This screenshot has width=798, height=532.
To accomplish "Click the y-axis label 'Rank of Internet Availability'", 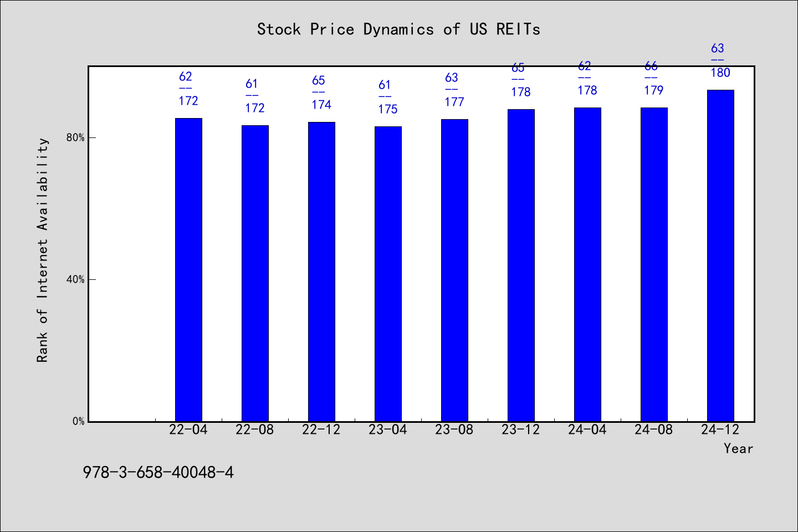I will pyautogui.click(x=43, y=250).
